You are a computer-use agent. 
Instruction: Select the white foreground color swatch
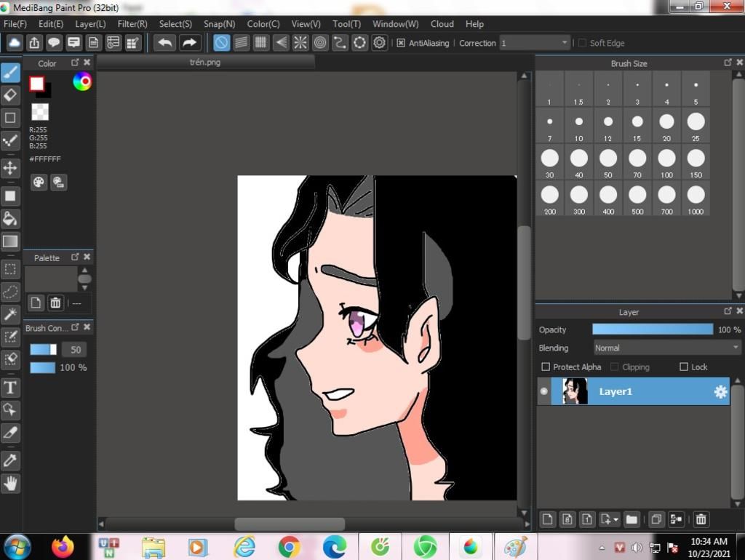(36, 84)
